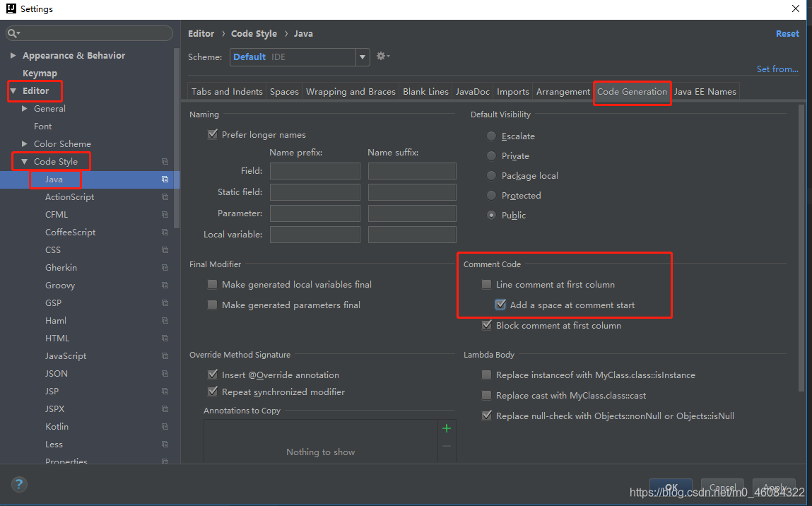812x506 pixels.
Task: Click the copy icon beside Gherkin
Action: coord(165,267)
